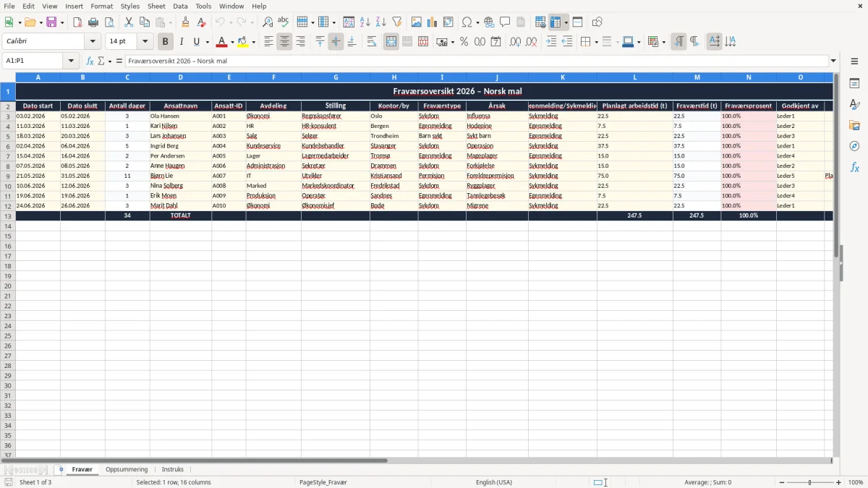Click zoom in plus button
The width and height of the screenshot is (868, 488).
coord(839,482)
